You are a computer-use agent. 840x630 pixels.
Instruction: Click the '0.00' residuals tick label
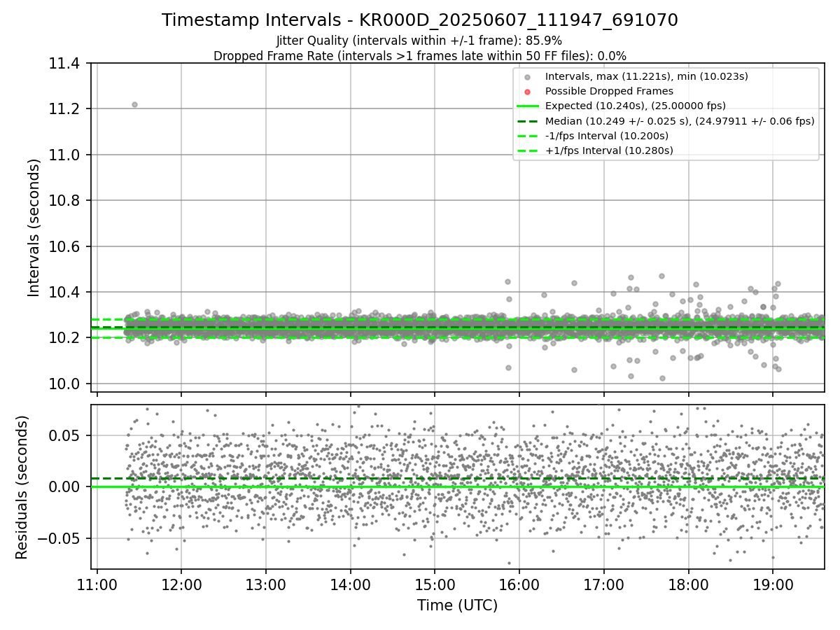pyautogui.click(x=64, y=486)
